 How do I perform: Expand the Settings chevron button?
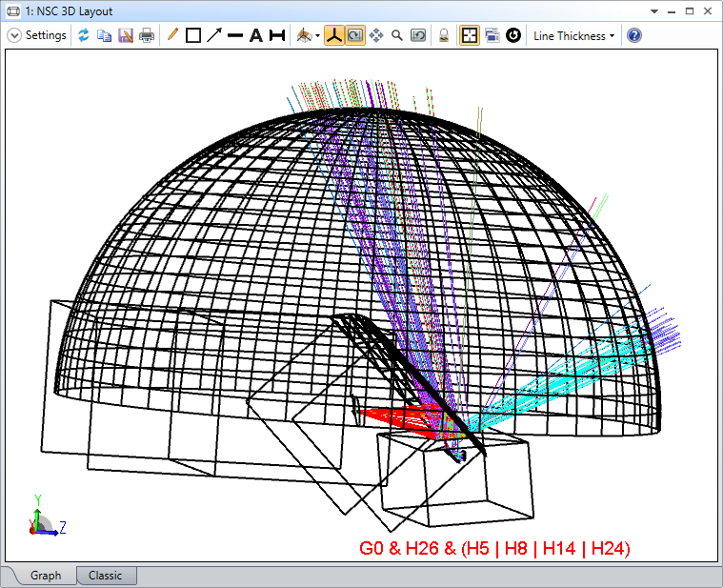(x=14, y=35)
